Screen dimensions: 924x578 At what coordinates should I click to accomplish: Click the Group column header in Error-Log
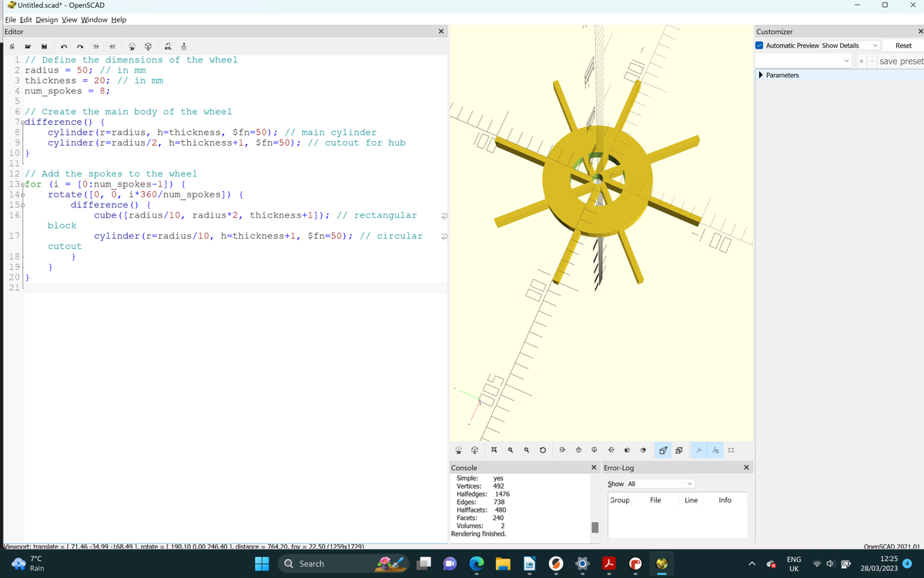click(x=620, y=500)
